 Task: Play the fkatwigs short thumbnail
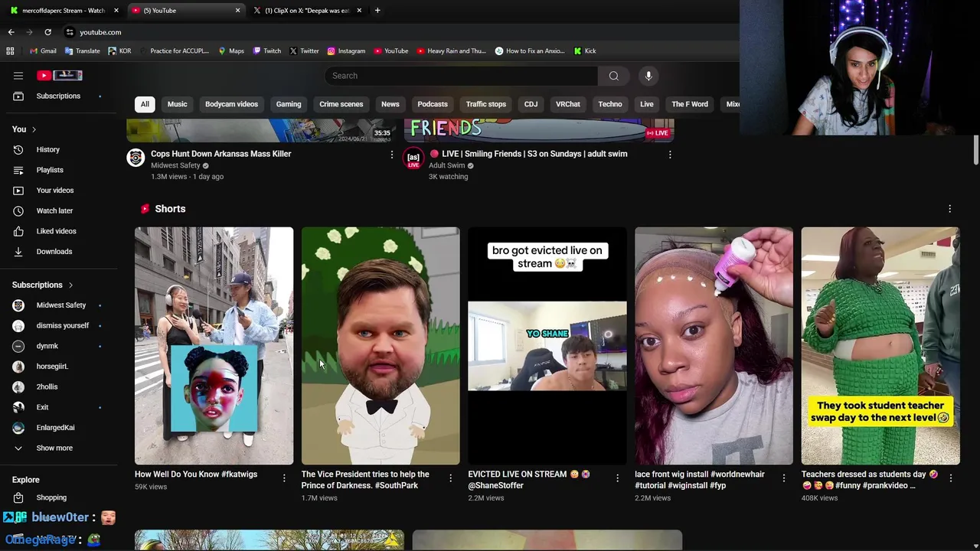[214, 346]
